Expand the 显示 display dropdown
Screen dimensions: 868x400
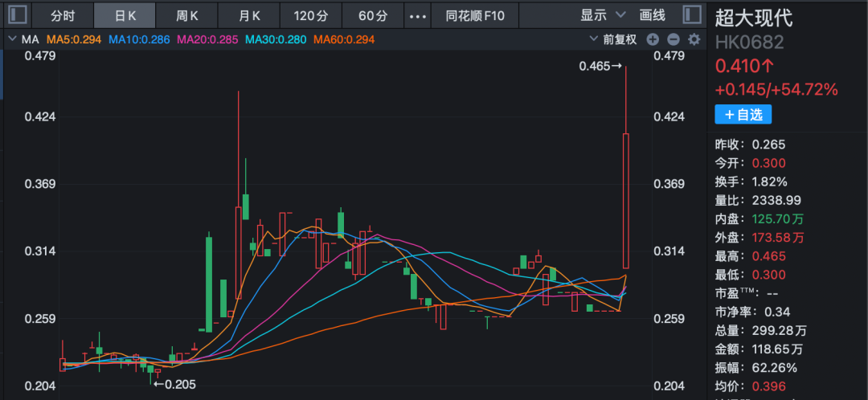(x=603, y=15)
